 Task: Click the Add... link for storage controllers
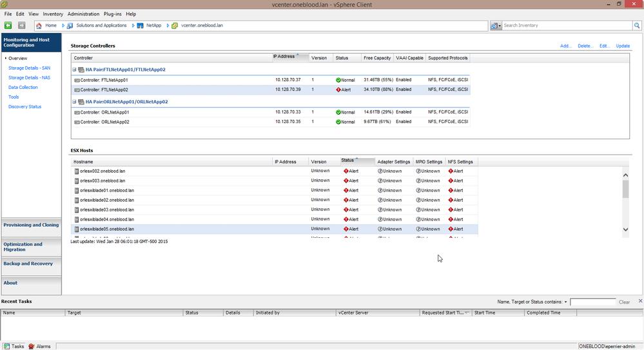click(565, 46)
